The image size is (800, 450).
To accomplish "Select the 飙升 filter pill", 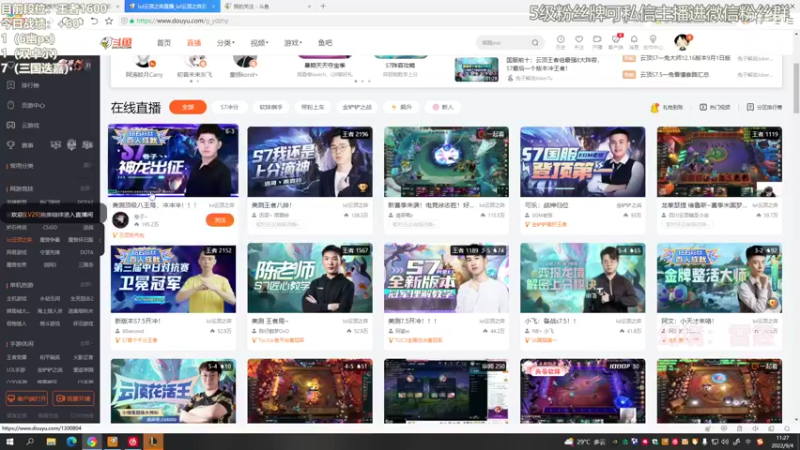I will point(402,107).
